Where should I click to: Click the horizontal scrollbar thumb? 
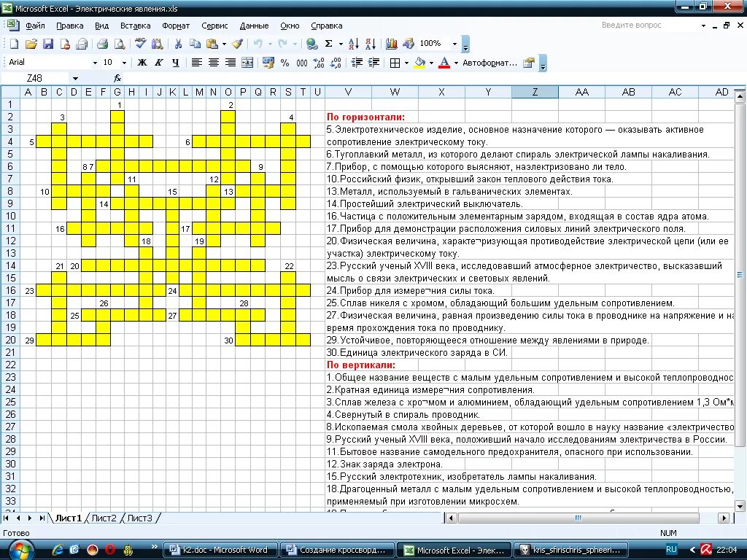[578, 518]
